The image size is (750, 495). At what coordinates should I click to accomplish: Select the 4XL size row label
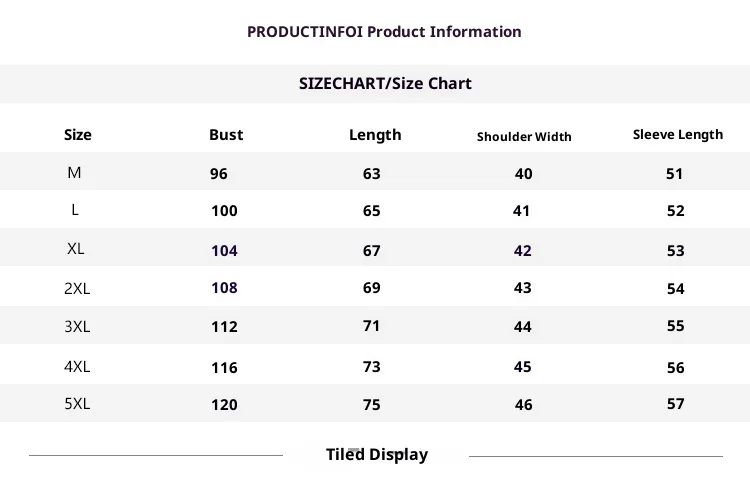tap(77, 366)
